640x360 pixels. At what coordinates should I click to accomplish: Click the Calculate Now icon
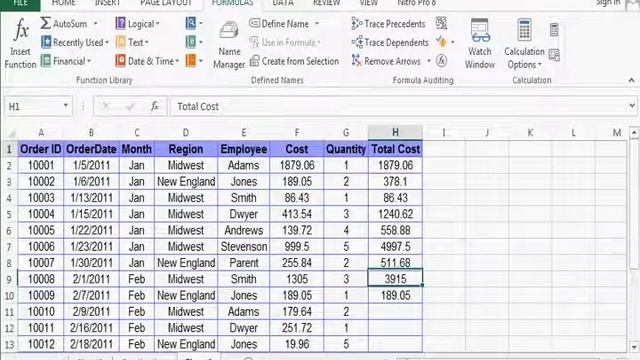(554, 29)
